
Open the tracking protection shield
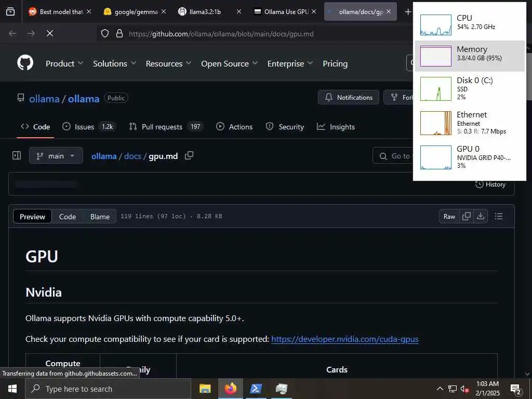pos(105,34)
